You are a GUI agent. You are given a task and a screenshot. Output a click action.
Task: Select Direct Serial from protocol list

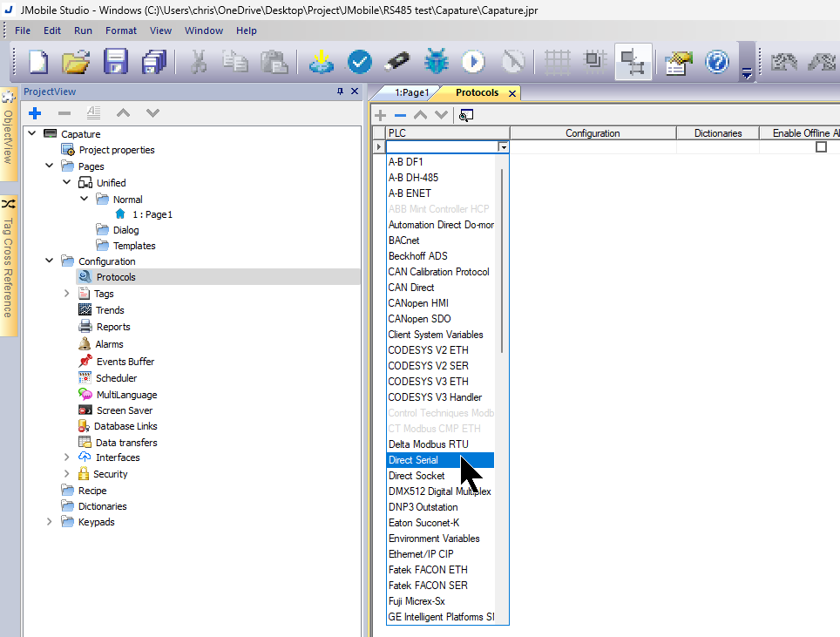(x=414, y=460)
